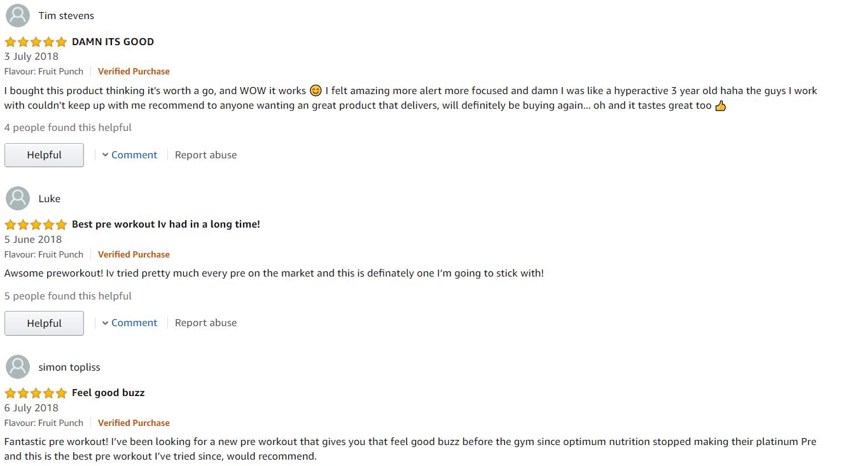The width and height of the screenshot is (868, 466).
Task: Click simon topliss reviewer name
Action: click(69, 367)
